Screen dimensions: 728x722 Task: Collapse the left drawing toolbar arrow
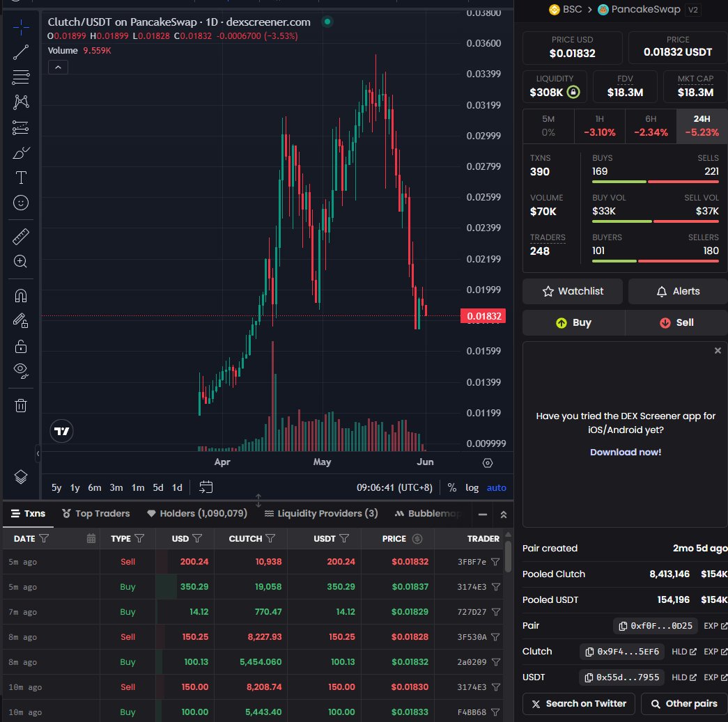pos(38,453)
